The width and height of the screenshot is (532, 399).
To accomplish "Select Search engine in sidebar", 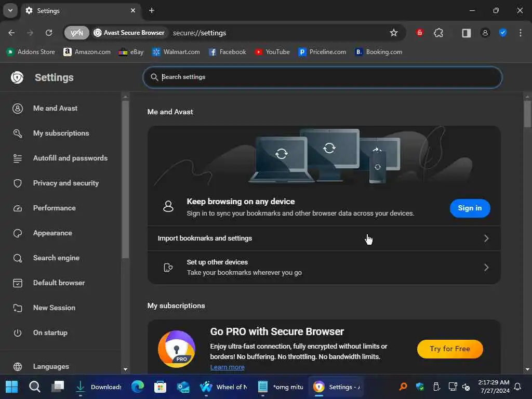I will pos(61,258).
